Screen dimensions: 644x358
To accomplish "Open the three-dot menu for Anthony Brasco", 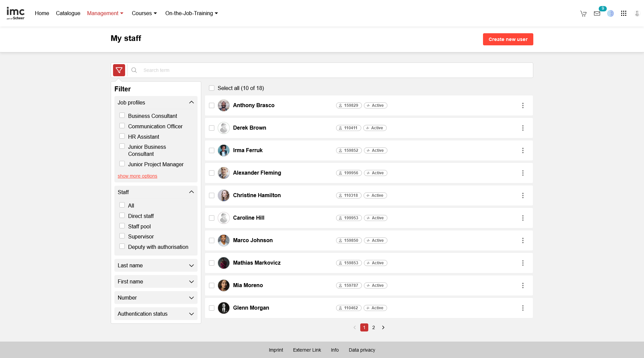I will pyautogui.click(x=523, y=105).
